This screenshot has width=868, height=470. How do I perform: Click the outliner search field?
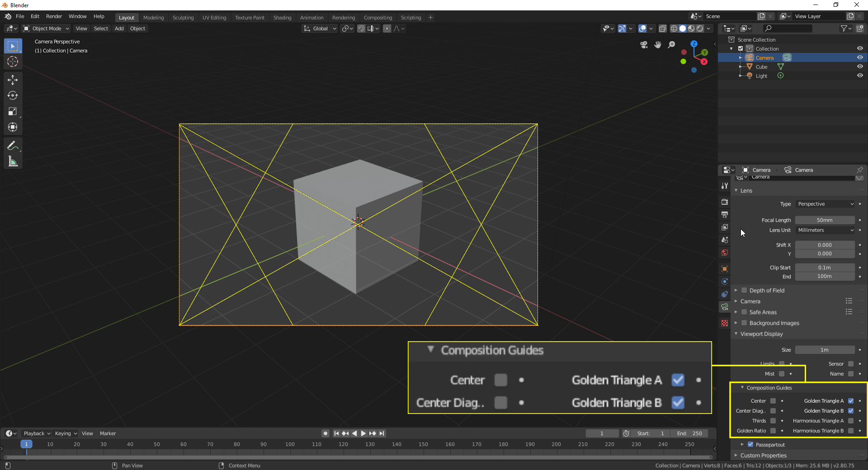[x=788, y=28]
